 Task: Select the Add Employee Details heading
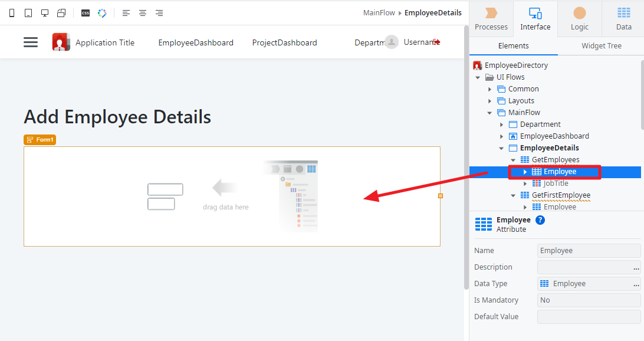coord(117,117)
